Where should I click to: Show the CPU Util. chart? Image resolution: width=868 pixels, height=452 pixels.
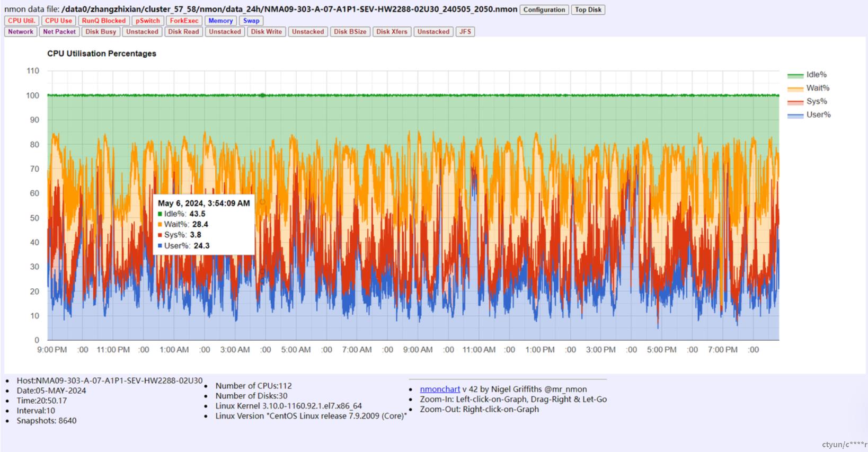22,21
